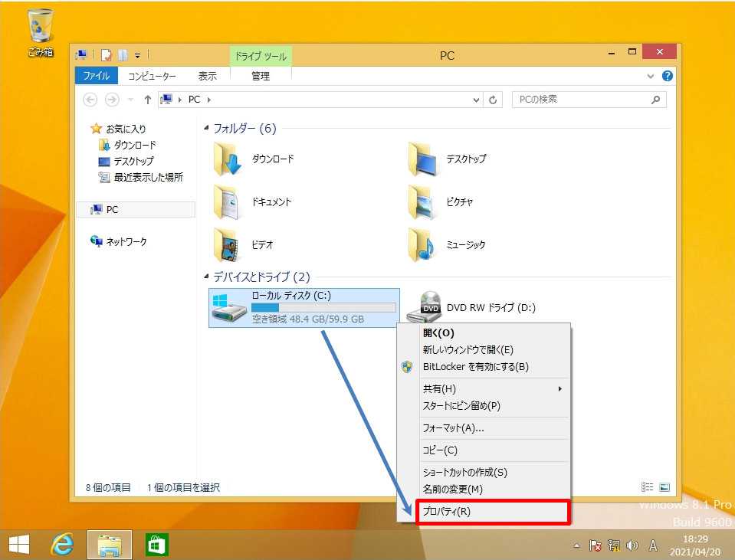
Task: Go up one level with Up arrow
Action: click(x=148, y=100)
